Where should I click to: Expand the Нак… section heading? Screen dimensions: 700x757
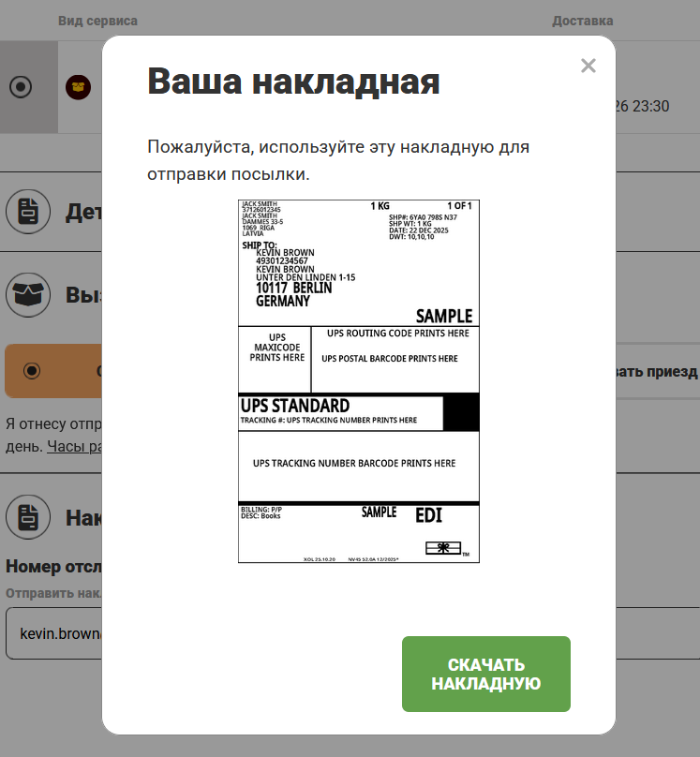(83, 517)
